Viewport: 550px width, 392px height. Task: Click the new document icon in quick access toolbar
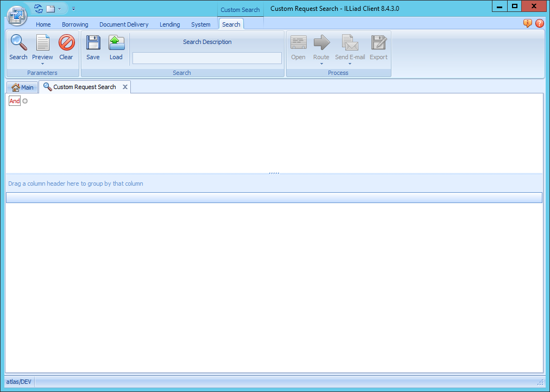51,9
